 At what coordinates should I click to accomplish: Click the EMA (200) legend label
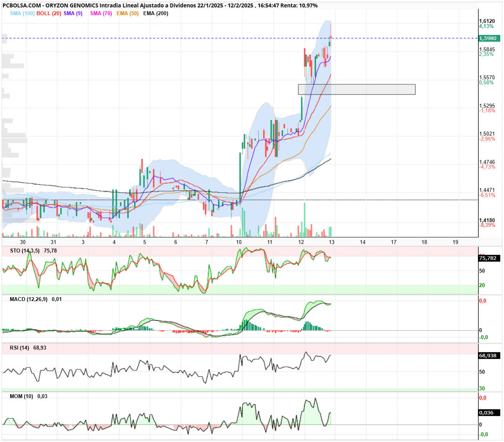[x=156, y=13]
